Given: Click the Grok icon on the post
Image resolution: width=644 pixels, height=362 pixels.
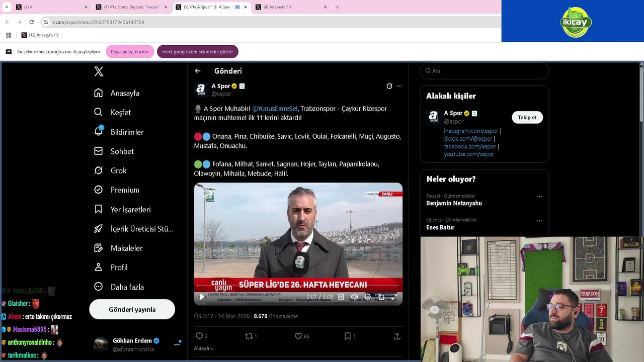Looking at the screenshot, I should tap(389, 86).
